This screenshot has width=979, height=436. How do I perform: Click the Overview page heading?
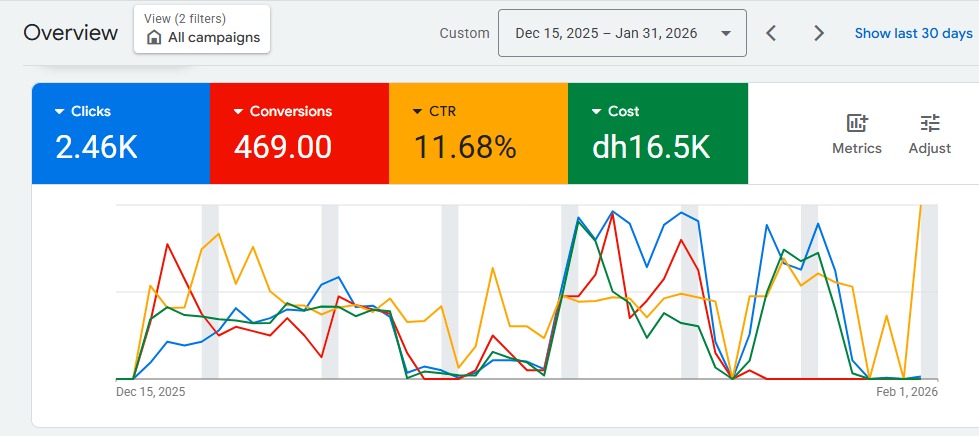(71, 32)
